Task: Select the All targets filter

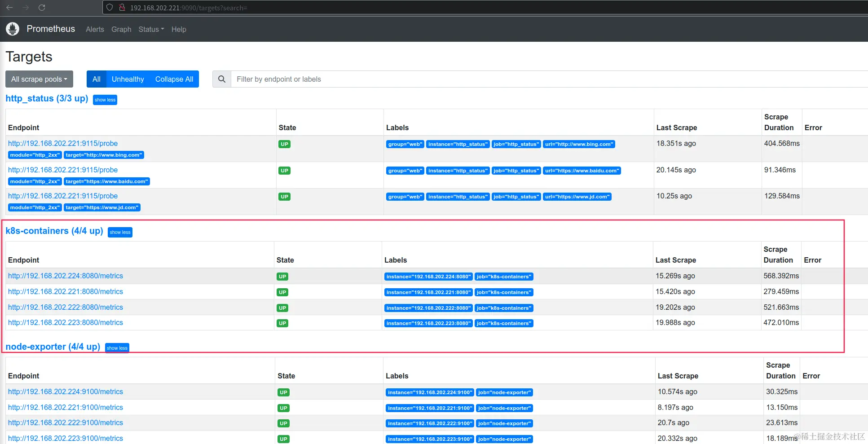Action: (97, 79)
